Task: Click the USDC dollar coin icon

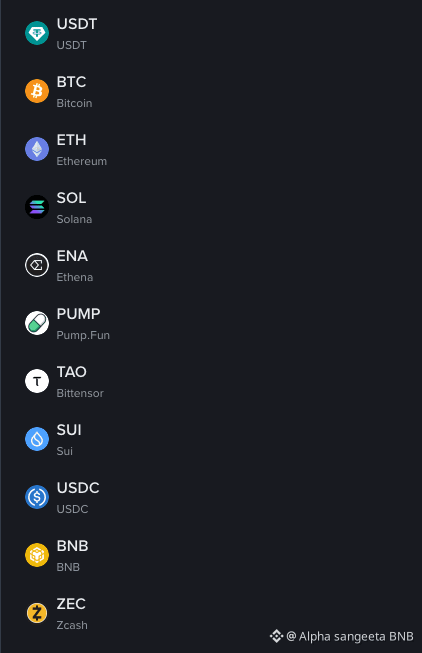Action: [37, 497]
